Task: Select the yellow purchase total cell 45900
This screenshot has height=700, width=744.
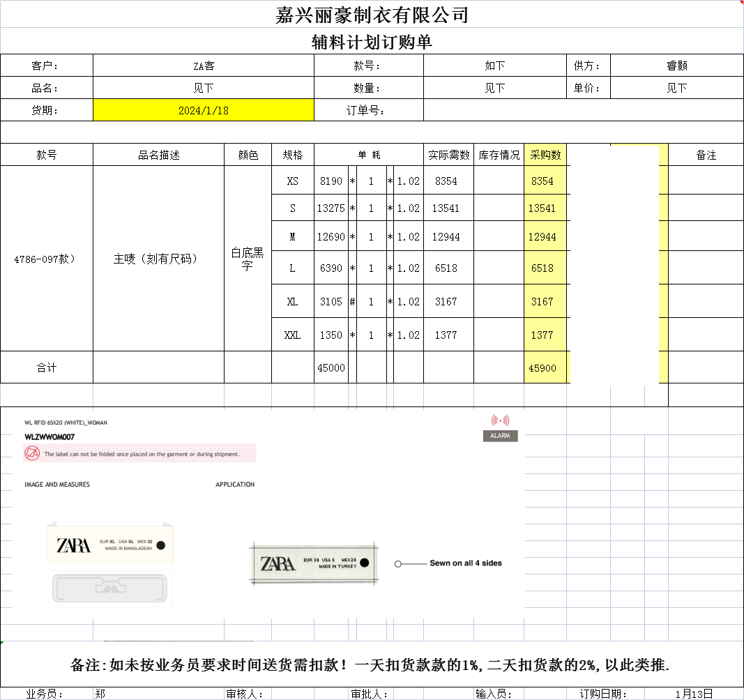Action: pyautogui.click(x=542, y=367)
